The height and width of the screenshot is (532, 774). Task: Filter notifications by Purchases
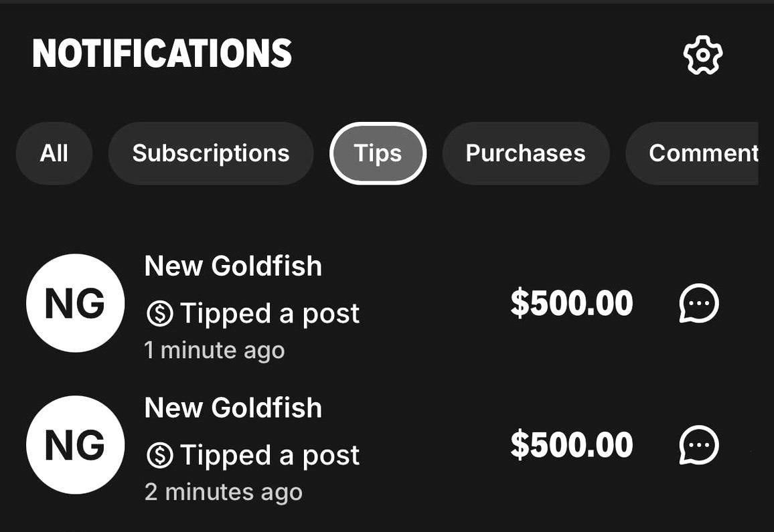tap(526, 153)
